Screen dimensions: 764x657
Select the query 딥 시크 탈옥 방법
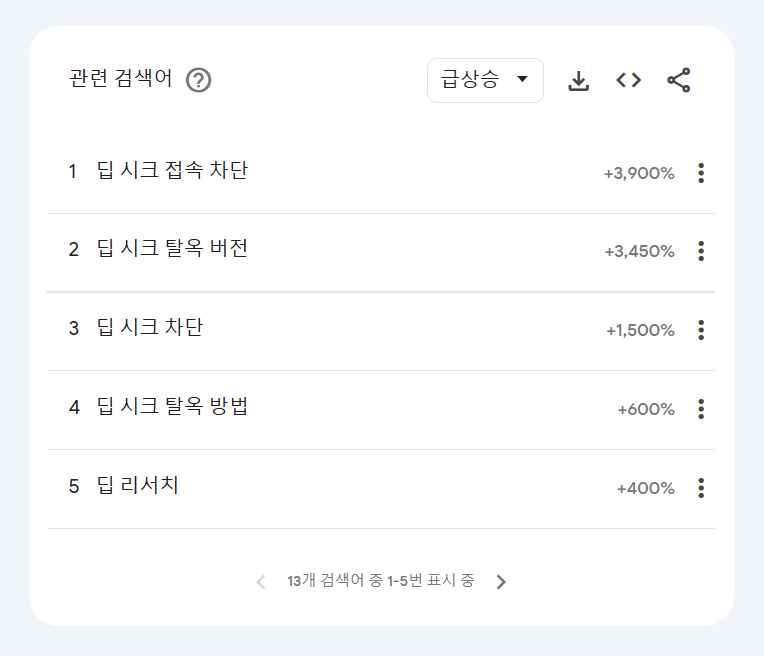point(172,406)
